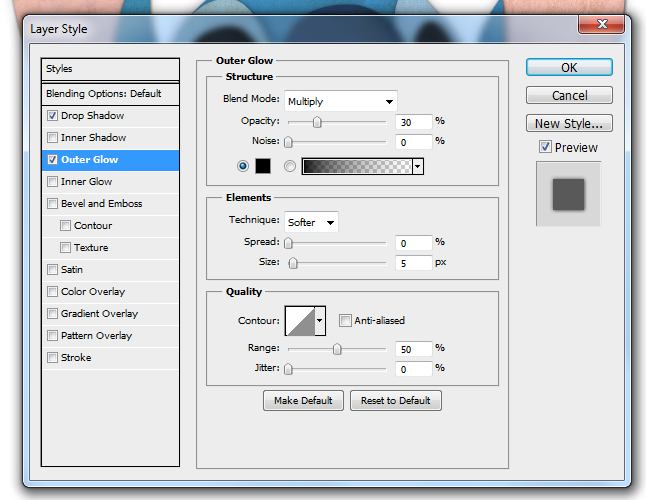Click the Jitter slider handle
Viewport: 646px width, 500px height.
point(288,369)
